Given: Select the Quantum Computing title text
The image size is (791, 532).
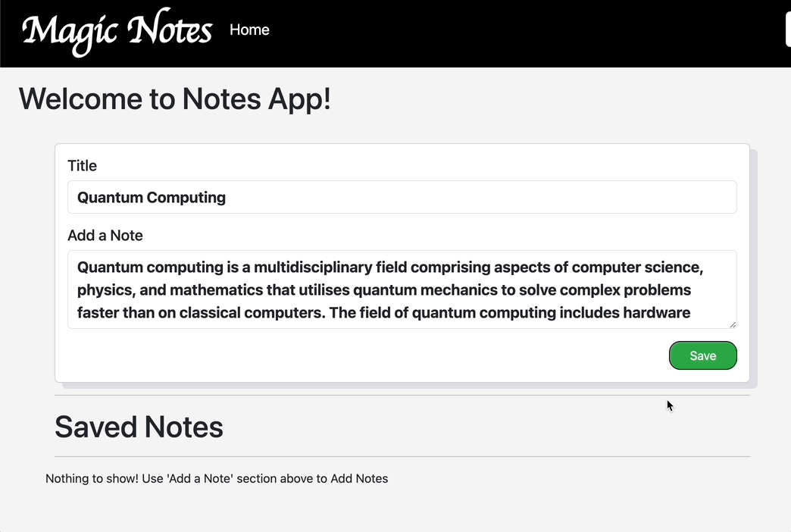Looking at the screenshot, I should [151, 197].
